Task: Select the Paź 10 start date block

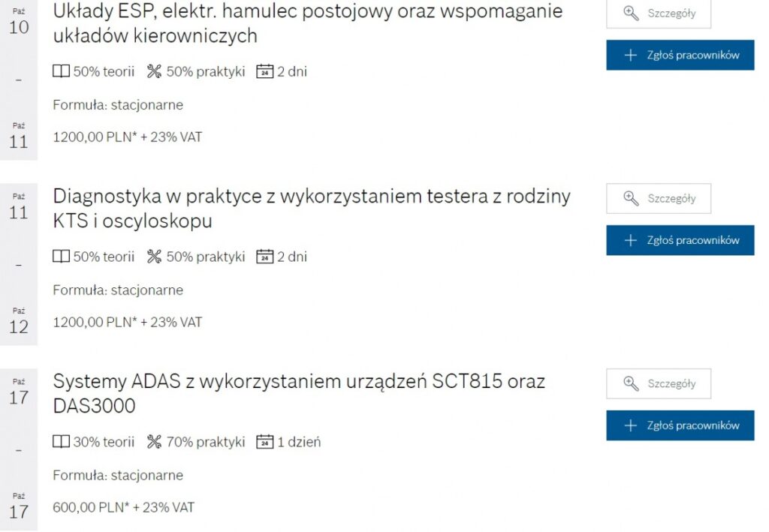Action: 19,21
